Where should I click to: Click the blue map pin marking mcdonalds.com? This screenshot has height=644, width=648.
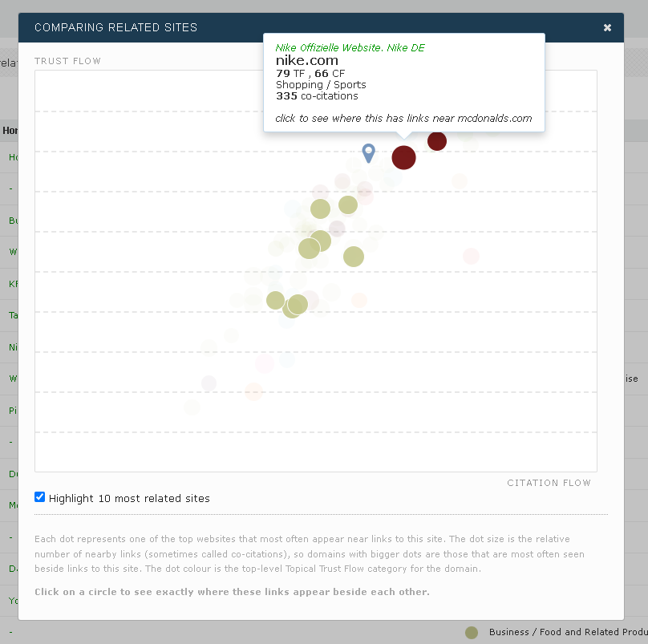tap(369, 153)
